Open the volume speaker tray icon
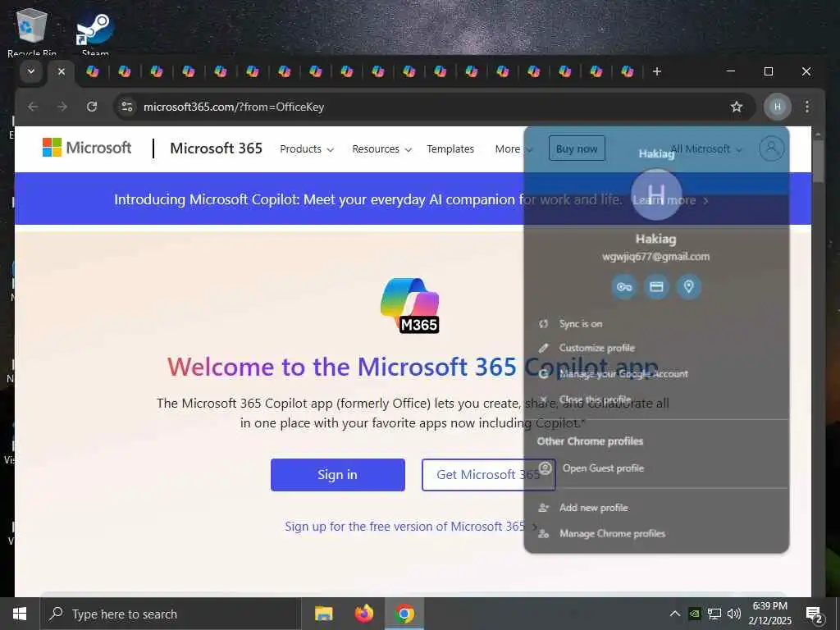The height and width of the screenshot is (630, 840). (x=734, y=614)
